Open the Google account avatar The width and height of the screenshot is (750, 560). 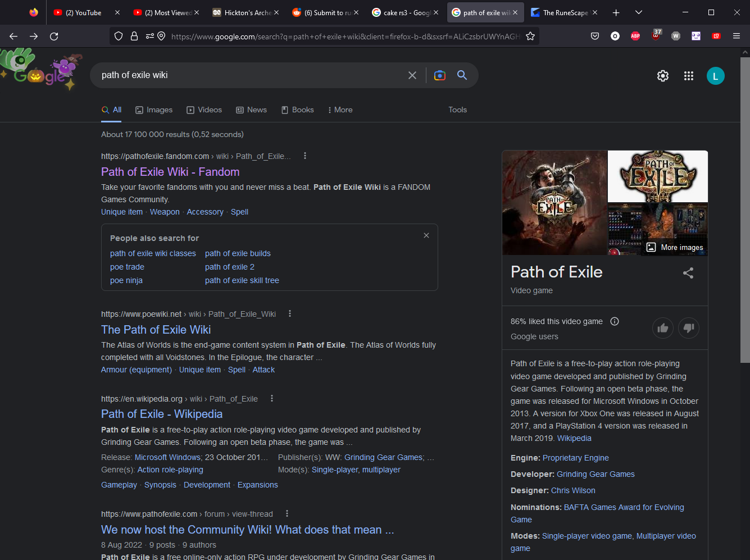point(716,76)
